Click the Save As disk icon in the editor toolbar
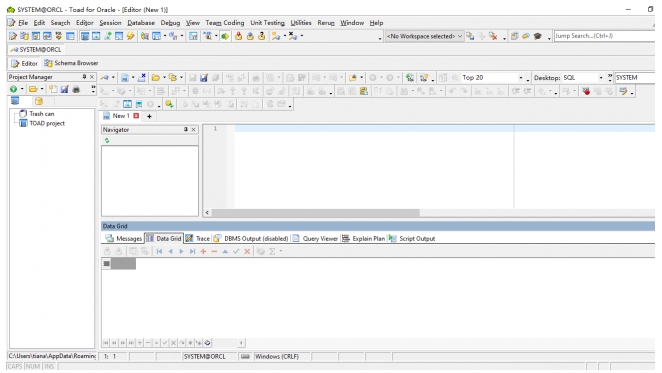662x373 pixels. pyautogui.click(x=204, y=78)
